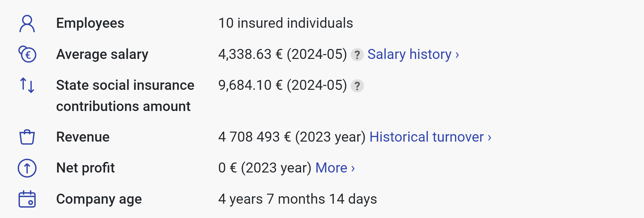Open the help tooltip beside contributions amount

click(x=357, y=86)
